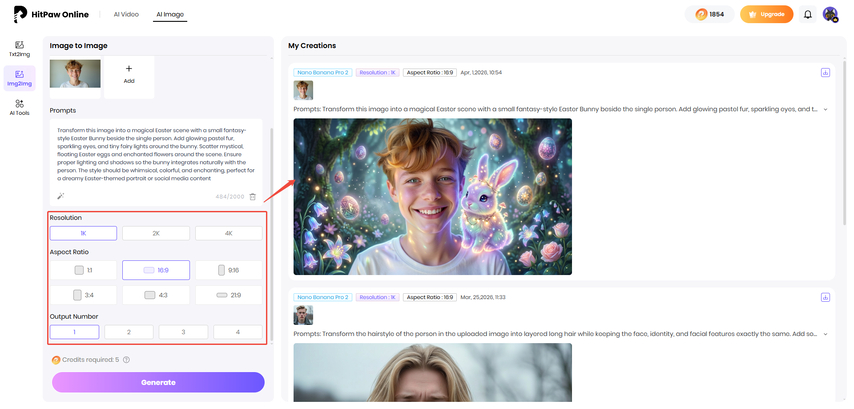Click the magic wand prompt enhance icon
854x409 pixels.
click(x=60, y=196)
